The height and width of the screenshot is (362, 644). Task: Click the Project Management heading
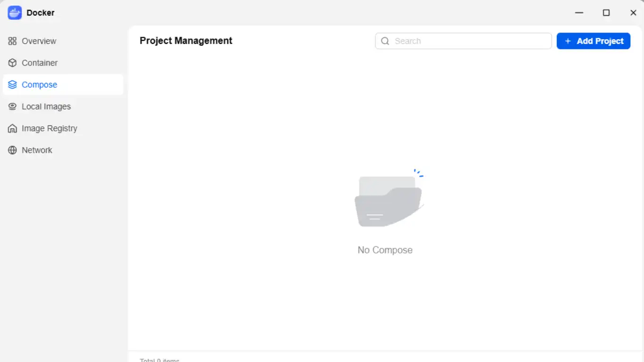[186, 41]
